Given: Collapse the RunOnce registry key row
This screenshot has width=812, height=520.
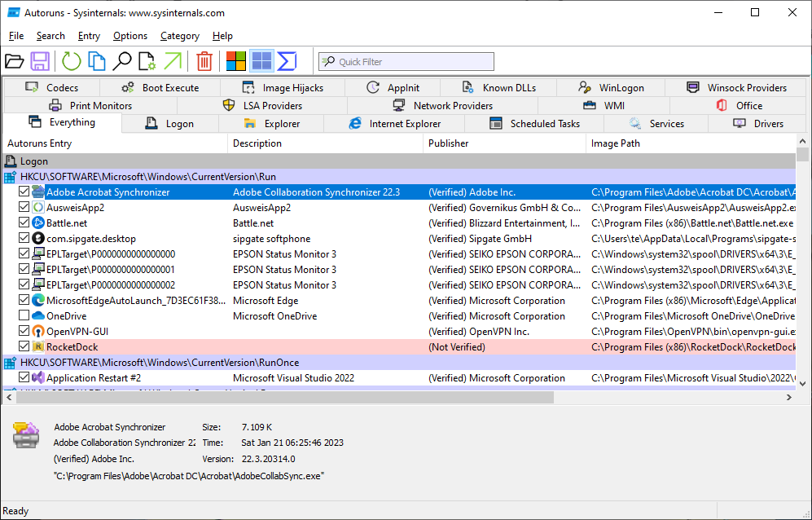Looking at the screenshot, I should [x=10, y=362].
